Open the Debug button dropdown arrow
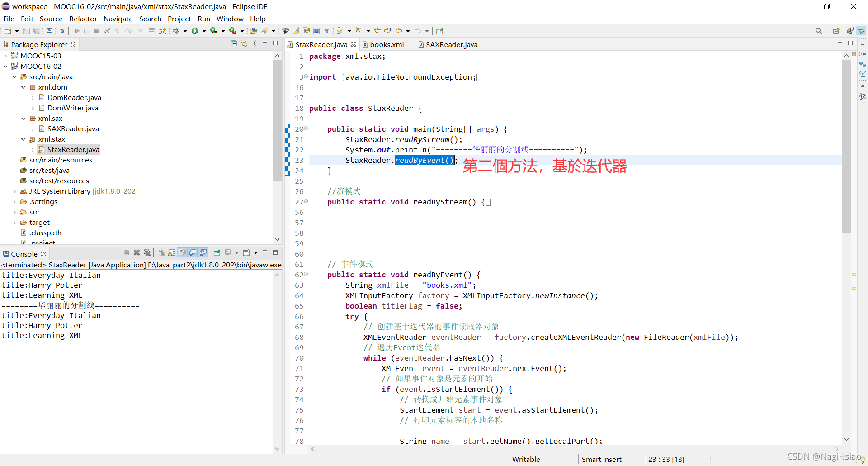This screenshot has width=868, height=466. tap(185, 31)
